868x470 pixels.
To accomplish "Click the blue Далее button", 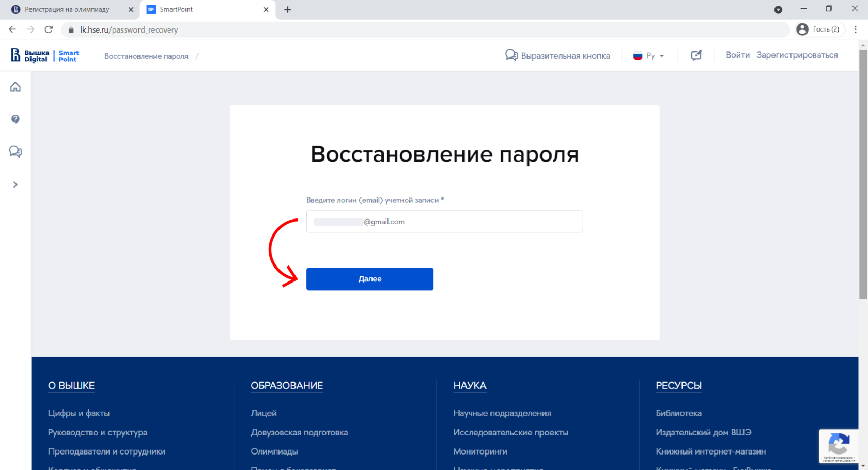I will (x=370, y=279).
